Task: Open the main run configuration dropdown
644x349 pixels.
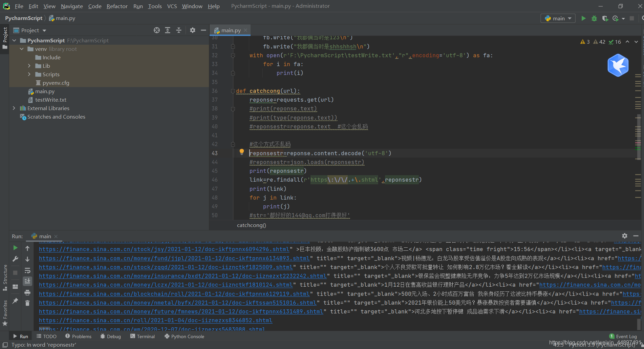Action: click(x=558, y=18)
